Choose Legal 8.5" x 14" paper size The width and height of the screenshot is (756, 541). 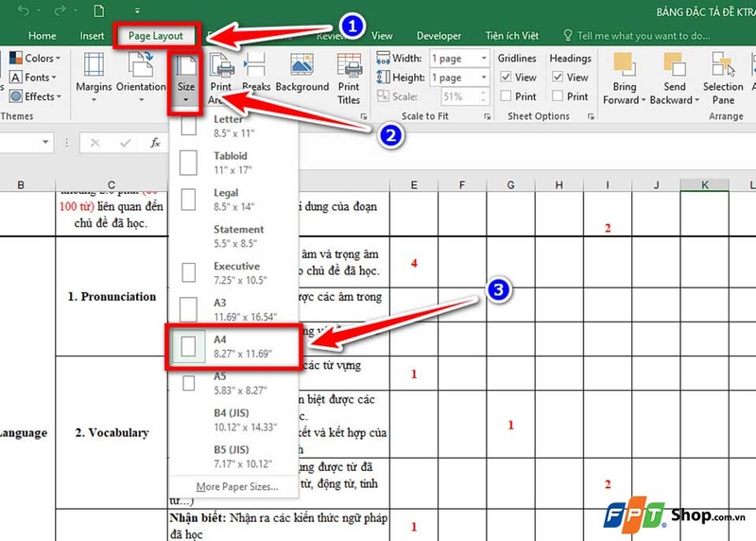(233, 200)
